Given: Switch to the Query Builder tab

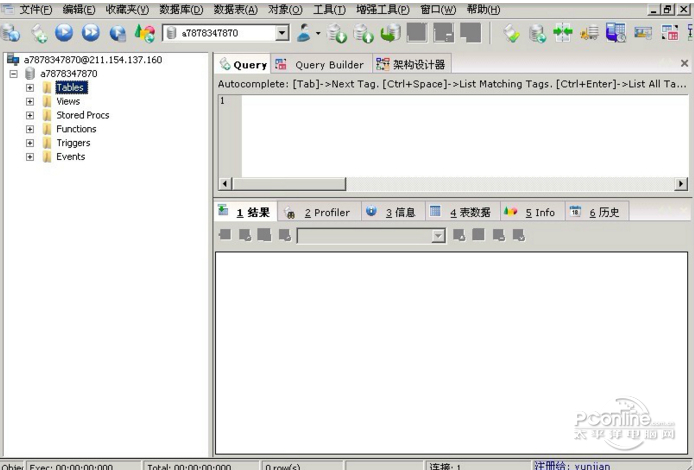Looking at the screenshot, I should point(322,65).
